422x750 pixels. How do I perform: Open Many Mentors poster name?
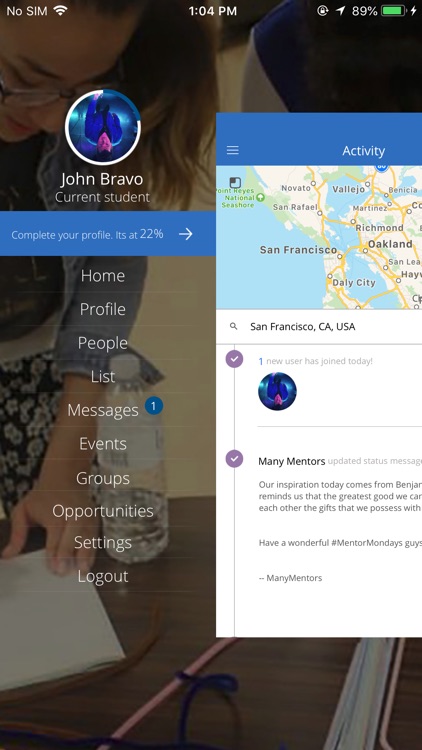[292, 462]
